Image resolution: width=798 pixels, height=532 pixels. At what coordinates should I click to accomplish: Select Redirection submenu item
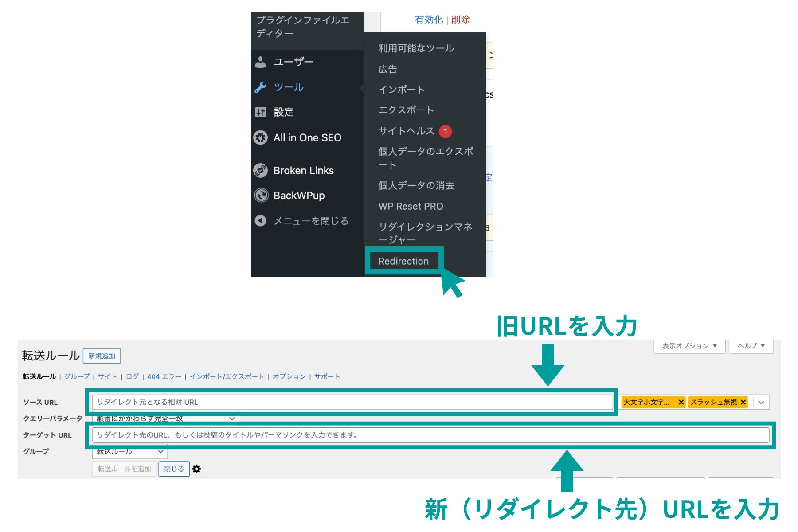403,261
